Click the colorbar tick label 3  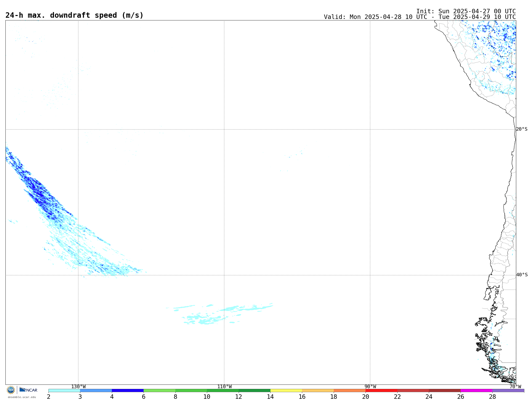point(80,397)
